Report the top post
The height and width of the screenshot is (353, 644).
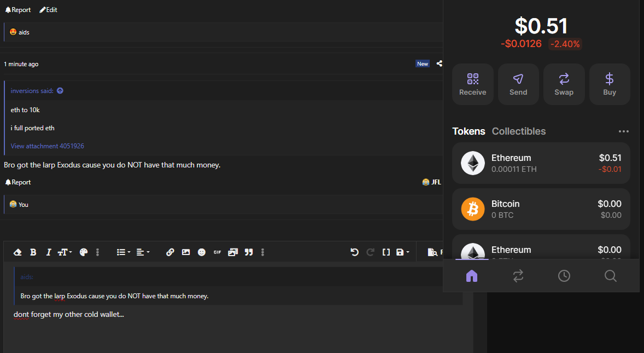(x=17, y=10)
